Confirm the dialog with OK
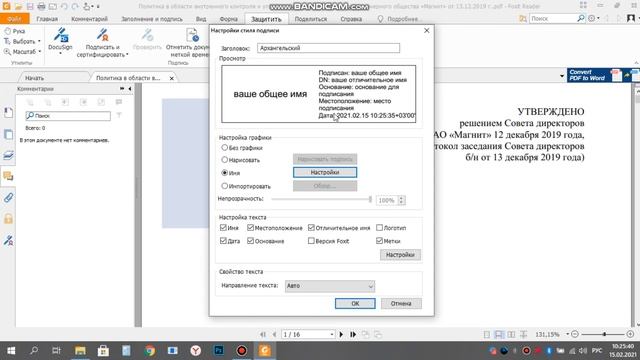The image size is (640, 360). 355,303
